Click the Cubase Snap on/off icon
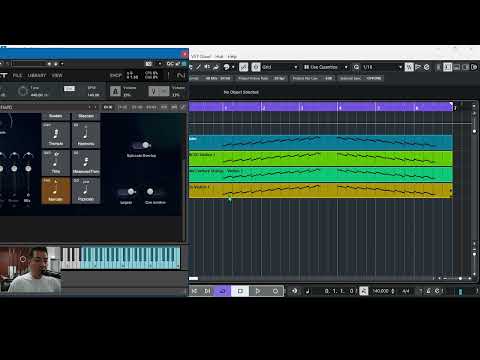 coord(244,67)
